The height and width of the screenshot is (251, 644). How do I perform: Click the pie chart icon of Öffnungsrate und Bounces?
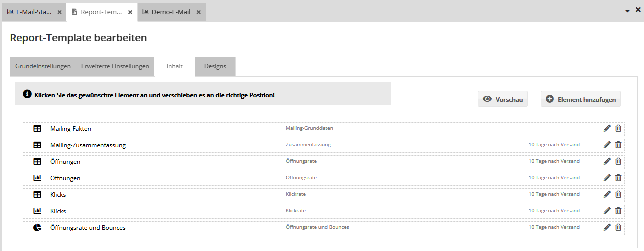click(x=37, y=227)
